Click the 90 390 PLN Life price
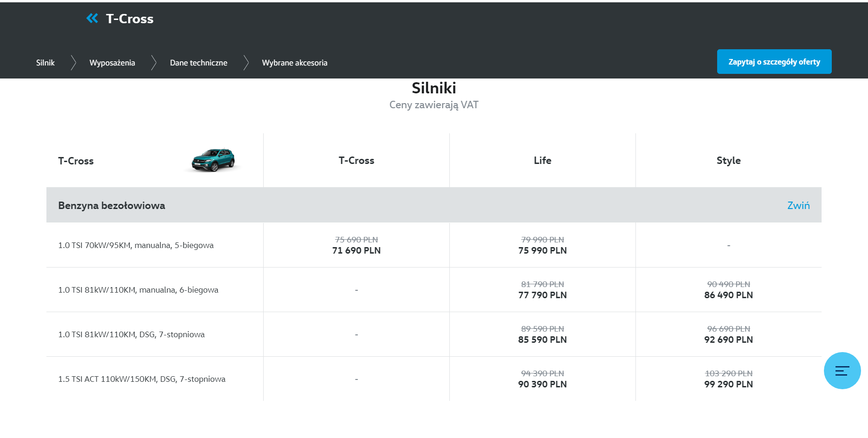 point(543,384)
